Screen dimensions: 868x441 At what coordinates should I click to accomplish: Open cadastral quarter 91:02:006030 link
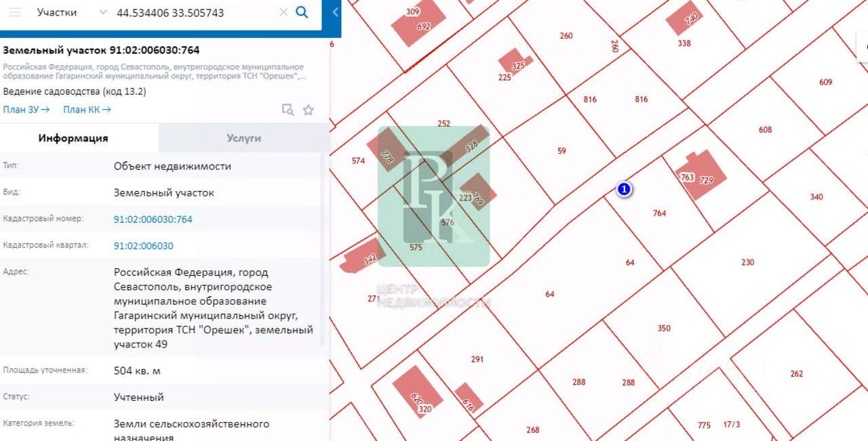click(x=144, y=246)
